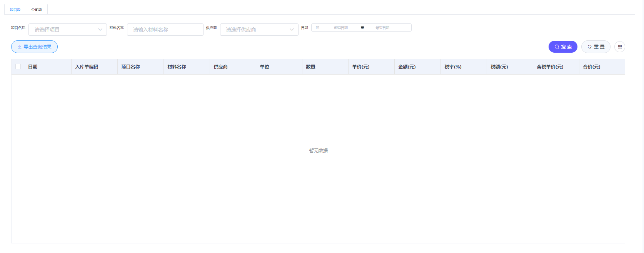644x253 pixels.
Task: Click the 入库单编码 column header
Action: point(95,67)
